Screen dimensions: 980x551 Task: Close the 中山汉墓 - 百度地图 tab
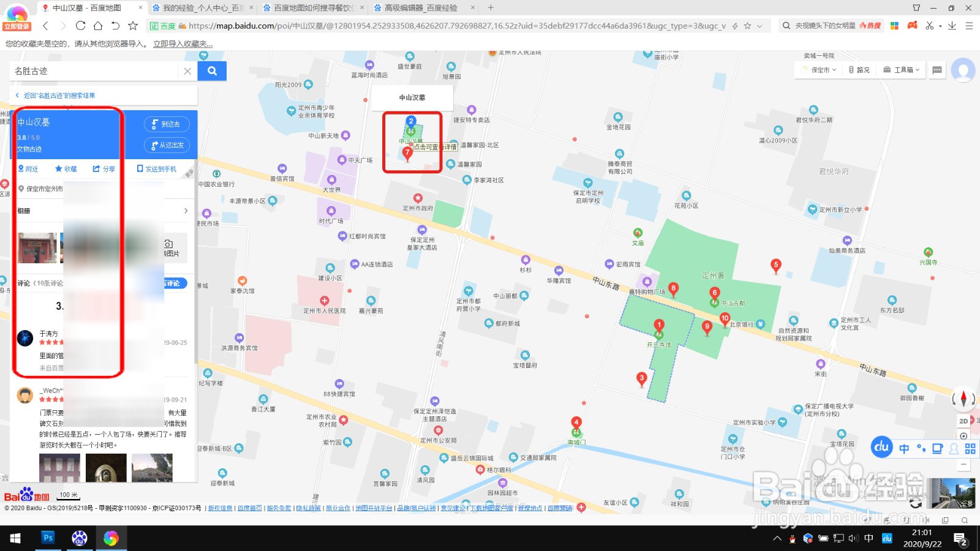pyautogui.click(x=140, y=8)
